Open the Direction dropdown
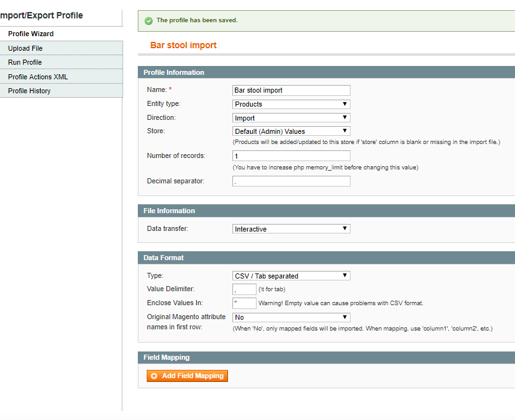This screenshot has height=420, width=515. click(x=291, y=118)
